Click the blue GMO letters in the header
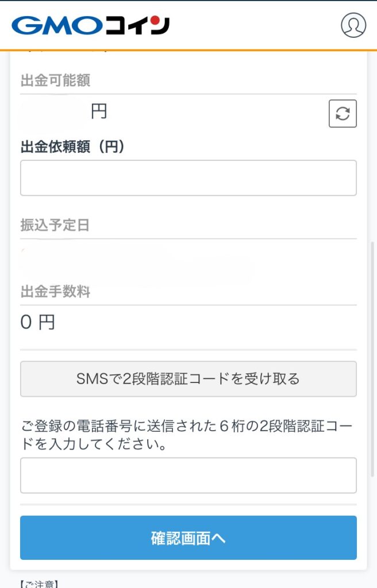The image size is (377, 588). [x=51, y=25]
